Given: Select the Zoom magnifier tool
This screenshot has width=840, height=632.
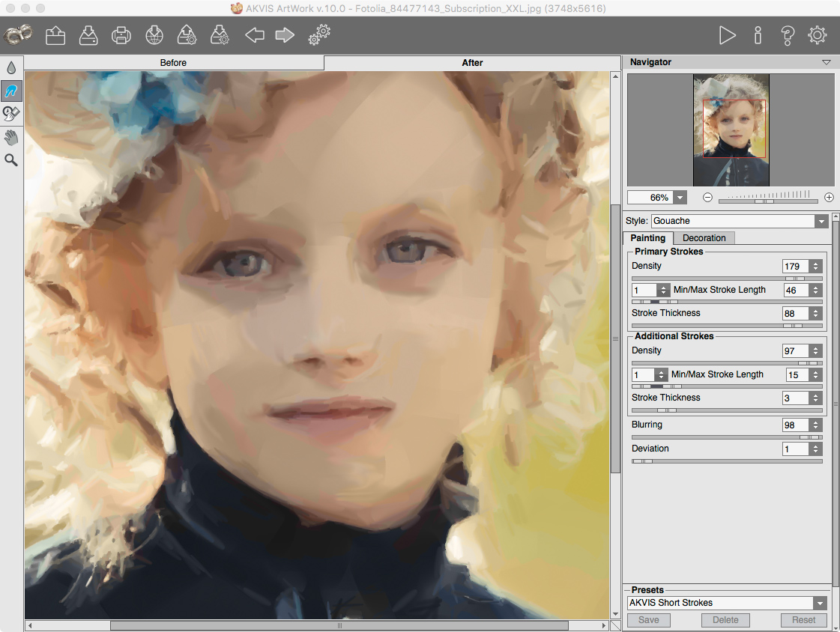Looking at the screenshot, I should coord(11,160).
